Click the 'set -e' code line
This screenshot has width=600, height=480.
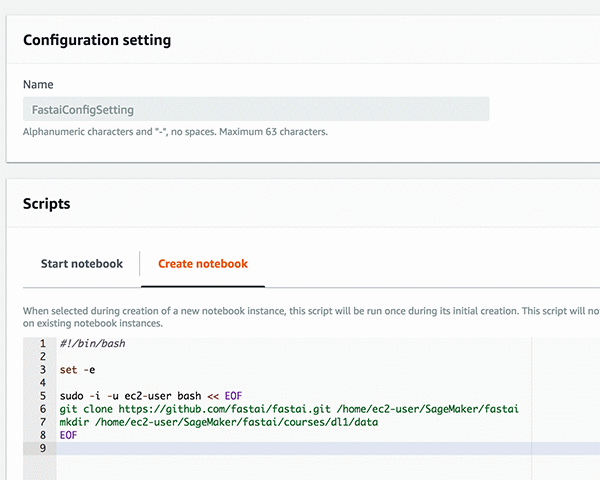[x=77, y=370]
